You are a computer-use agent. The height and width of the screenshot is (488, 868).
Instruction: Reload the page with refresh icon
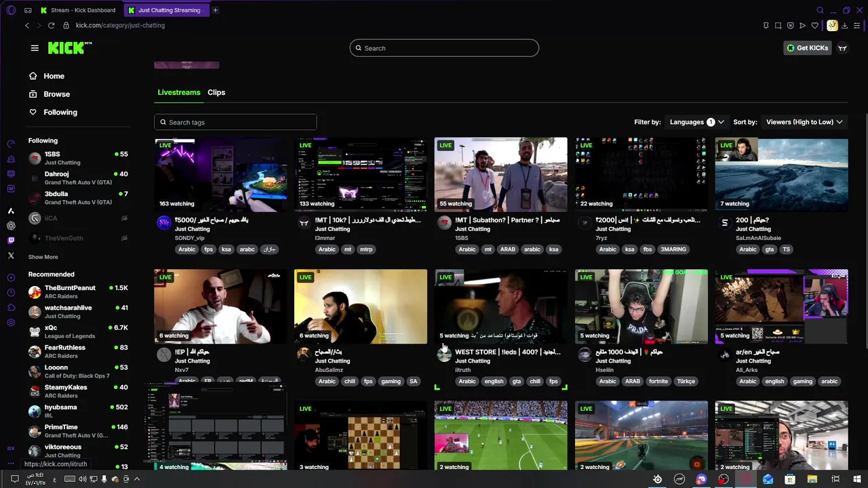[51, 25]
